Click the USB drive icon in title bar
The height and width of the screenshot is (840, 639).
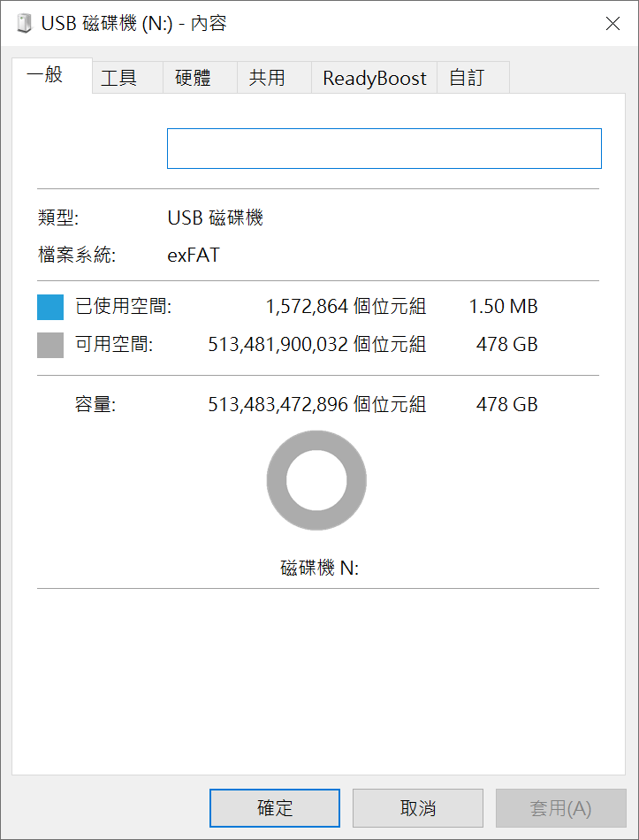tap(24, 24)
